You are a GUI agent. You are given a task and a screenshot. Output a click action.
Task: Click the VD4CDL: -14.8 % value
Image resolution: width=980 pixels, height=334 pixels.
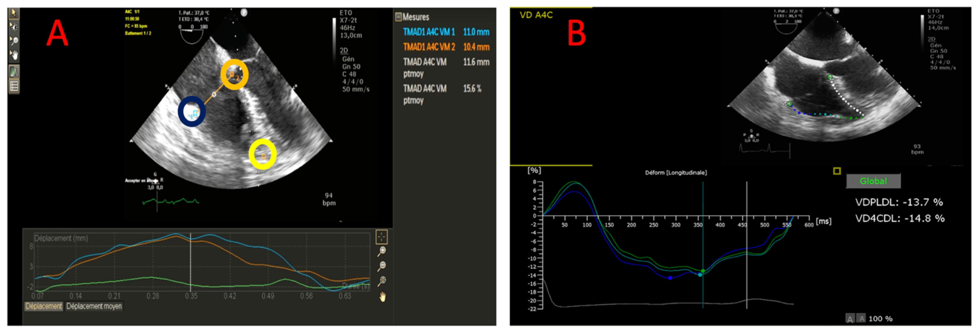point(900,218)
